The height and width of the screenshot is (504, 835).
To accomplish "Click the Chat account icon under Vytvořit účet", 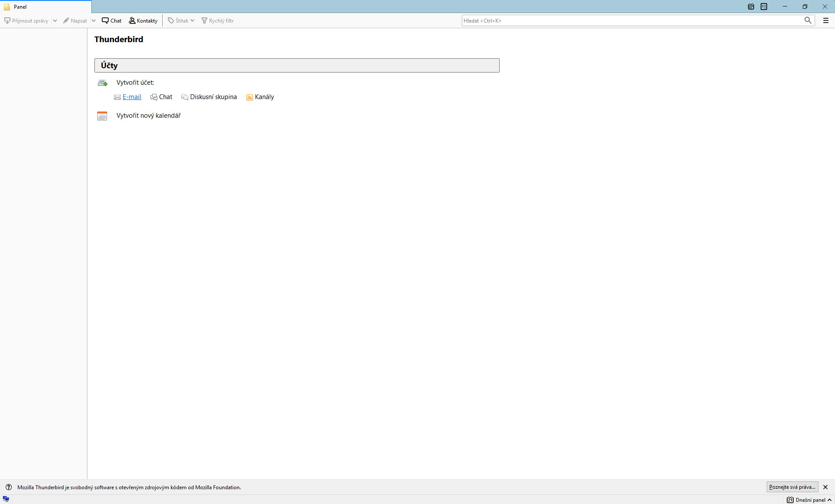I will (154, 97).
